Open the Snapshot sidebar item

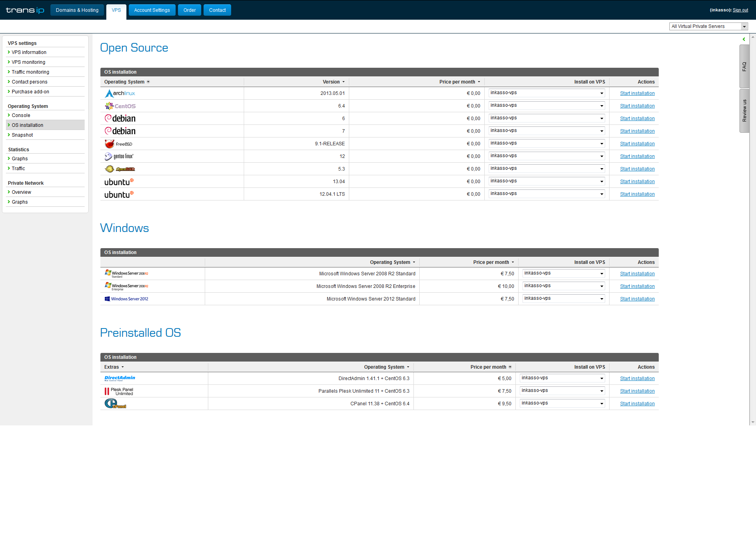tap(22, 135)
